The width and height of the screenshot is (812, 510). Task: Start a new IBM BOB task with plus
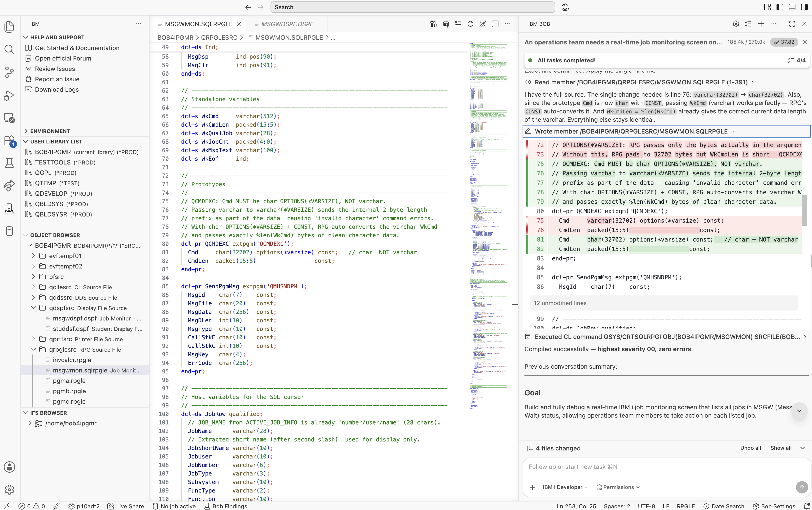pos(761,24)
